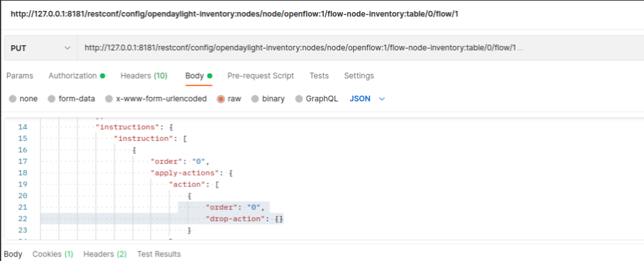Open the response Headers (2) tab
This screenshot has width=644, height=261.
coord(105,254)
